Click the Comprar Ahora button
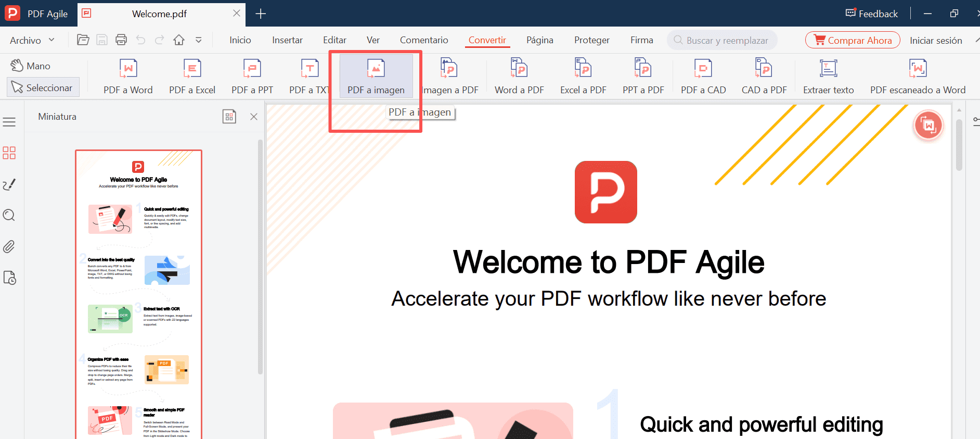 853,40
